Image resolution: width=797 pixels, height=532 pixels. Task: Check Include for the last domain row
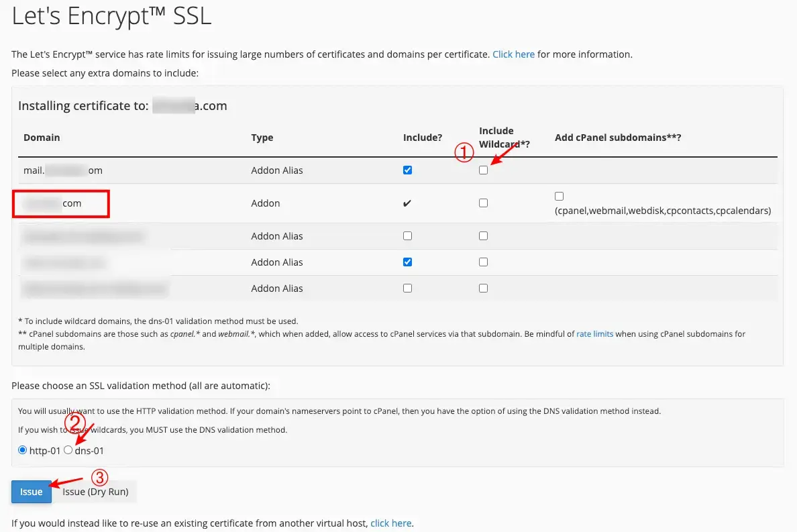click(407, 288)
